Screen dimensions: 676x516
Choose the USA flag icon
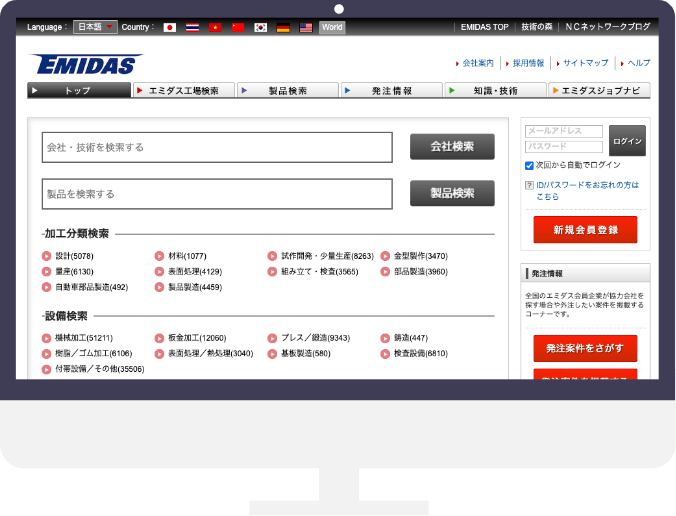click(306, 27)
